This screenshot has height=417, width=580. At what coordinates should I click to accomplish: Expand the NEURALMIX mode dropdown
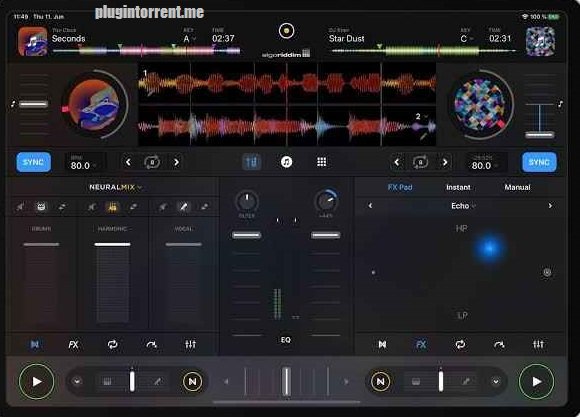pyautogui.click(x=116, y=188)
